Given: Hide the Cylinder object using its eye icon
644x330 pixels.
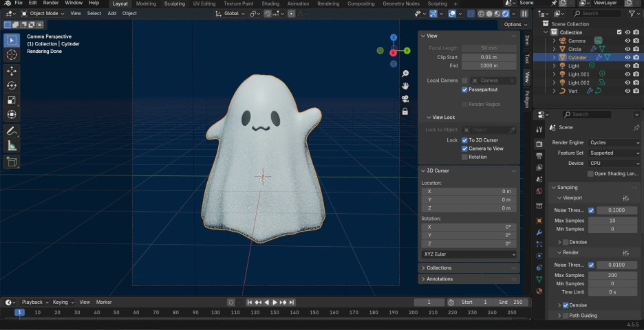Looking at the screenshot, I should (627, 58).
